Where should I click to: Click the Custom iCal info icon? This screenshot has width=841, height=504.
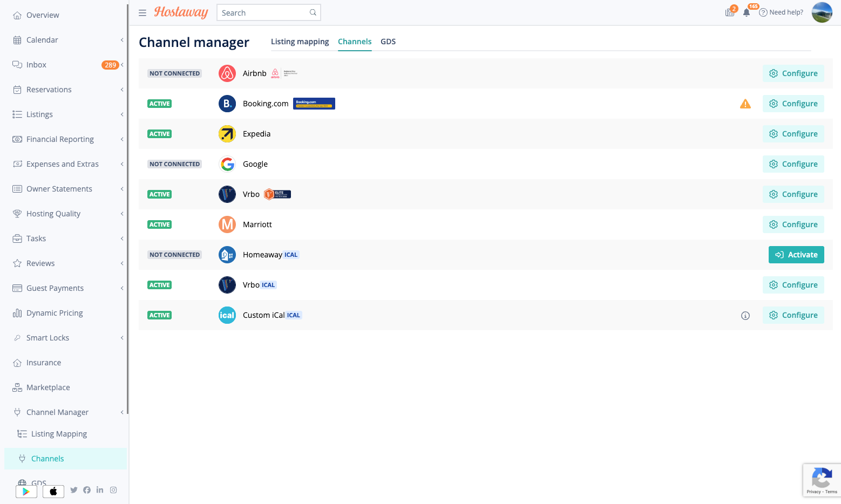pos(745,316)
